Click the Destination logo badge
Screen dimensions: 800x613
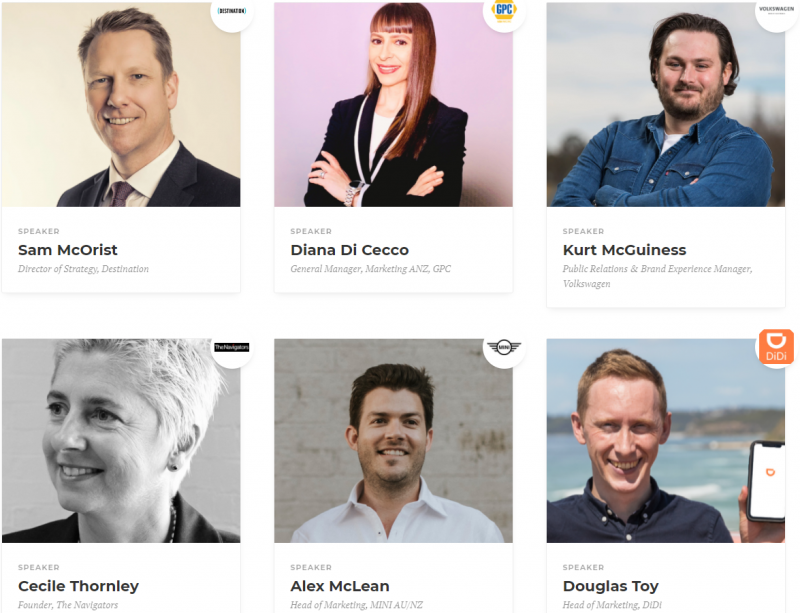[232, 11]
